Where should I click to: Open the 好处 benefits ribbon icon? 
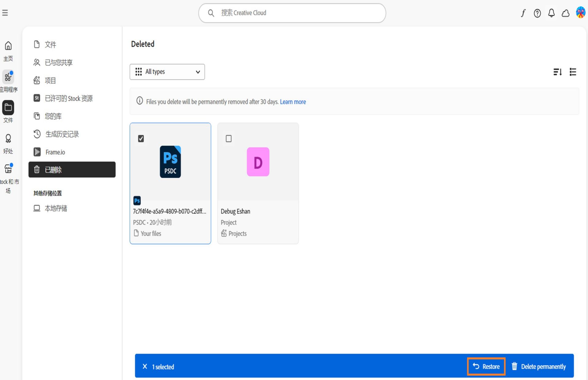coord(8,139)
